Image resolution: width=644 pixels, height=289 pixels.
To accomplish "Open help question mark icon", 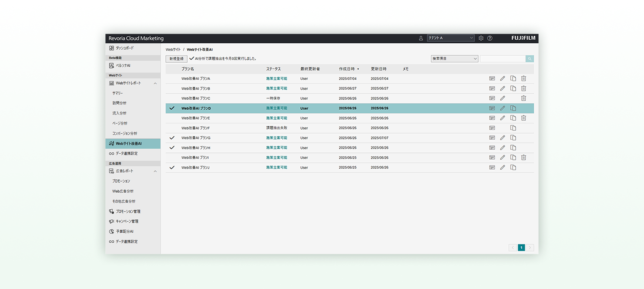I will (x=490, y=38).
